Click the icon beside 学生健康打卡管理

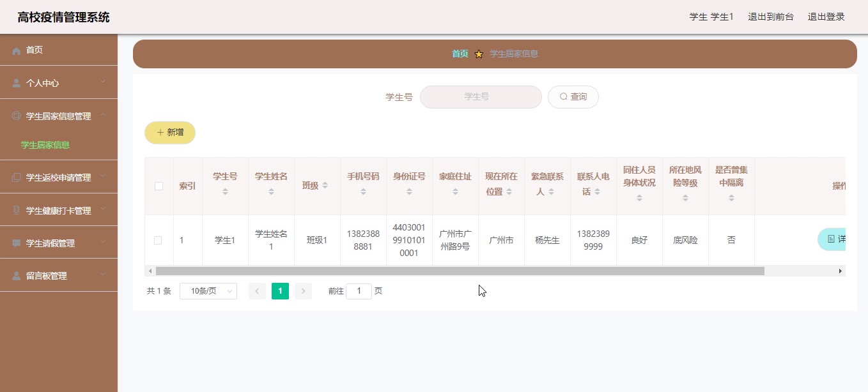tap(17, 211)
